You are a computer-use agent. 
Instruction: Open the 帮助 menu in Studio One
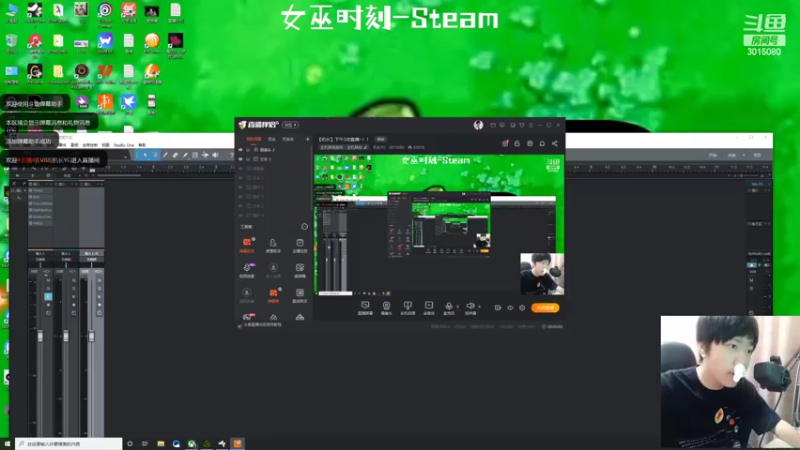coord(142,145)
